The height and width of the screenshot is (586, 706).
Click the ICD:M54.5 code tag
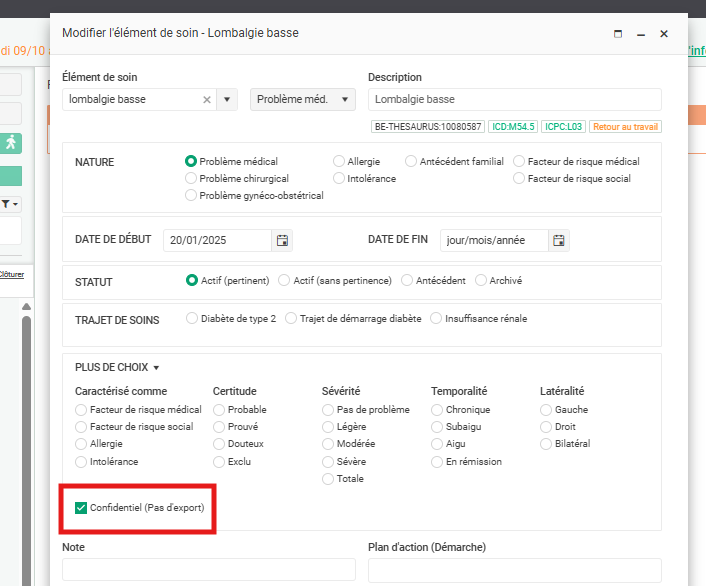[513, 127]
